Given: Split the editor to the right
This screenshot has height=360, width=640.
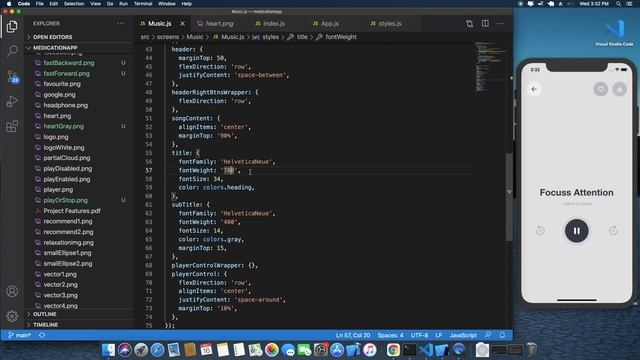Looking at the screenshot, I should (485, 23).
